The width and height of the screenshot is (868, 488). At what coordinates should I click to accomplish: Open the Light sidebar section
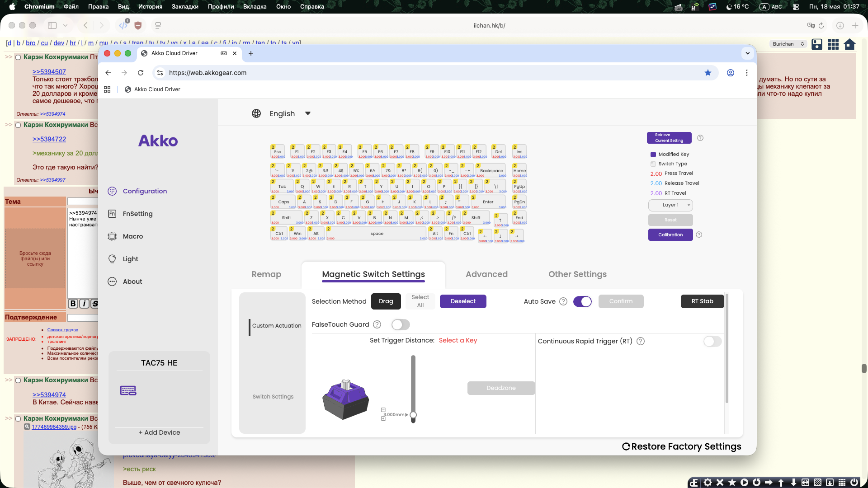pos(123,259)
